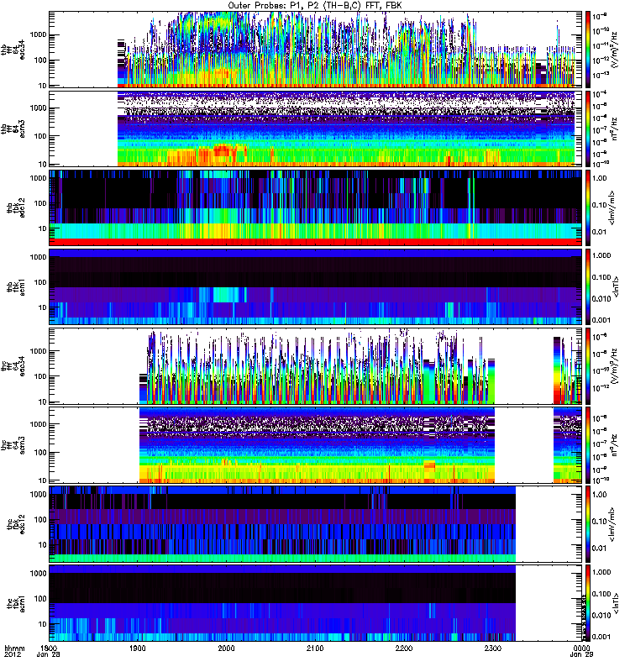630x672 pixels.
Task: Click the thc fff eac34 spectrogram panel
Action: [x=316, y=366]
